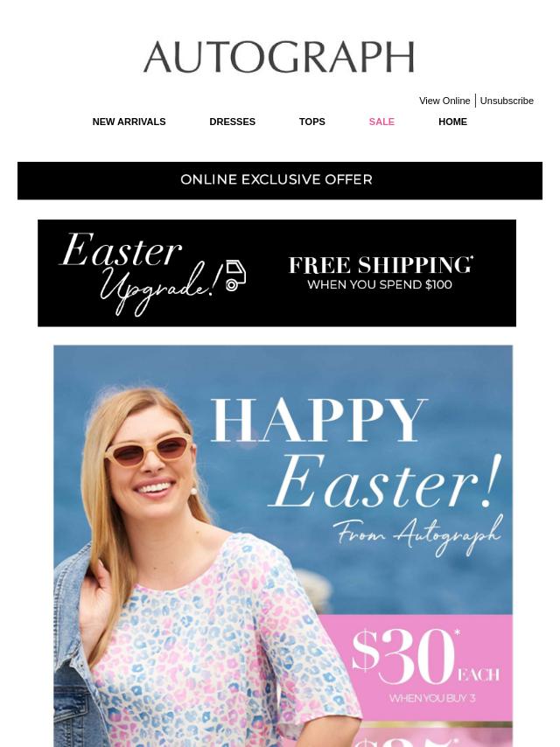Click the ONLINE EXCLUSIVE OFFER banner
This screenshot has width=560, height=747.
coord(280,180)
